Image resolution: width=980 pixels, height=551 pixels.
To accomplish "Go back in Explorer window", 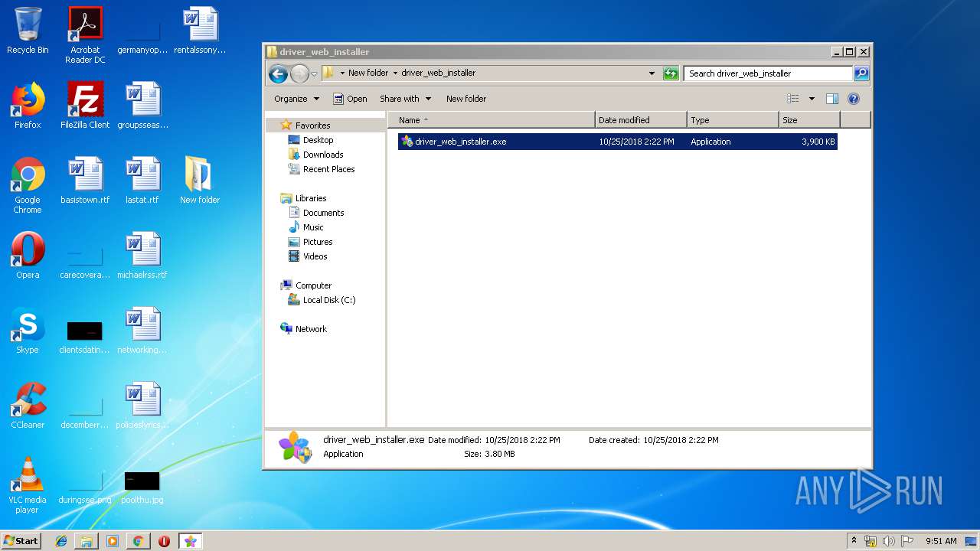I will click(279, 73).
